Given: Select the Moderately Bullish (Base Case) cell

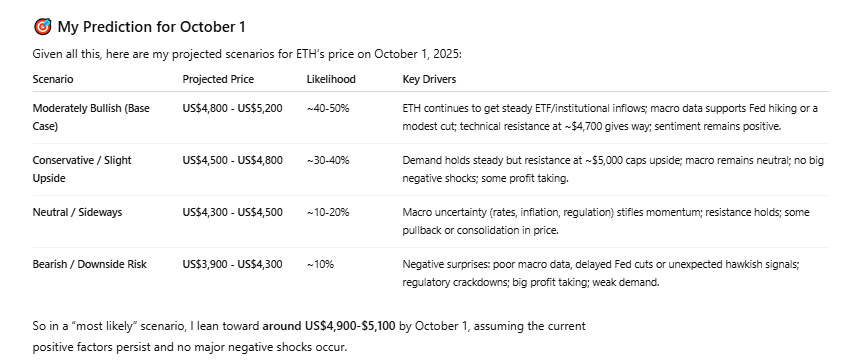Looking at the screenshot, I should (x=91, y=117).
